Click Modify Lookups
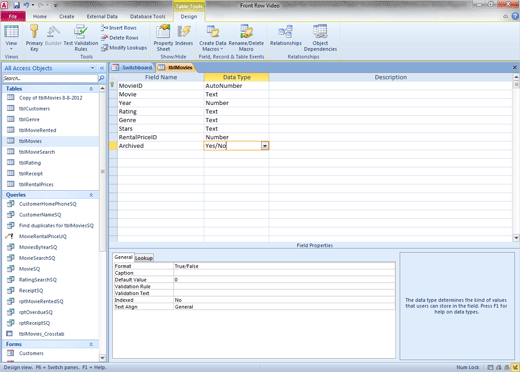The height and width of the screenshot is (372, 520). [124, 48]
